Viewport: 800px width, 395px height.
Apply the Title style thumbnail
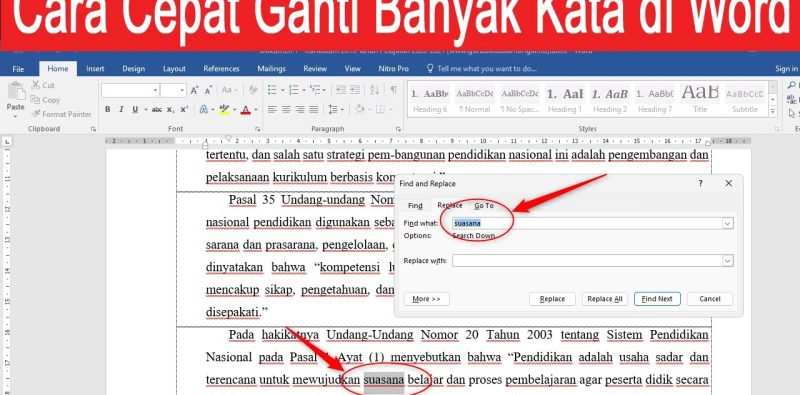700,99
